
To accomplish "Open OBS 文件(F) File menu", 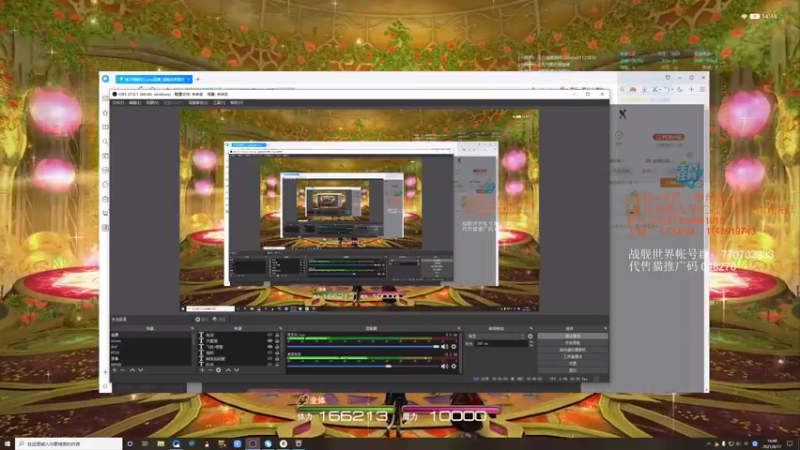I will (118, 103).
